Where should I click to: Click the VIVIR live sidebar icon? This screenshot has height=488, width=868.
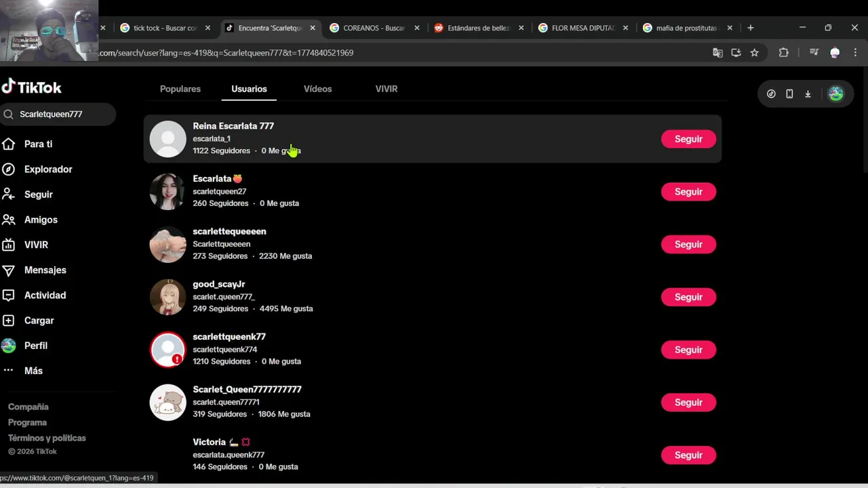[8, 245]
